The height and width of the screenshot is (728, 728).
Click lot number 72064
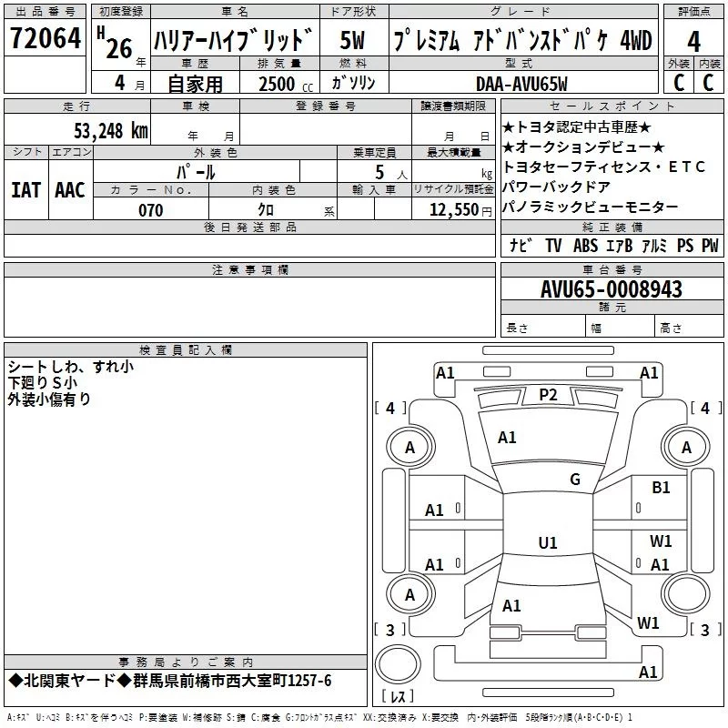[45, 38]
